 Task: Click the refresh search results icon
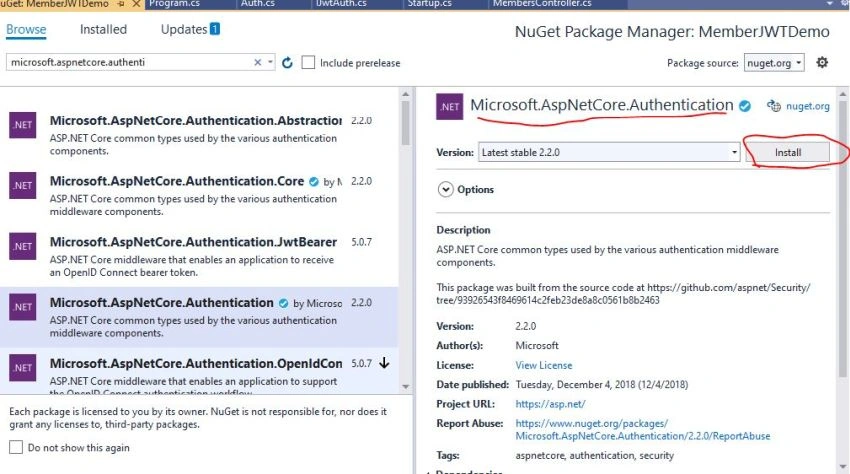[x=287, y=63]
